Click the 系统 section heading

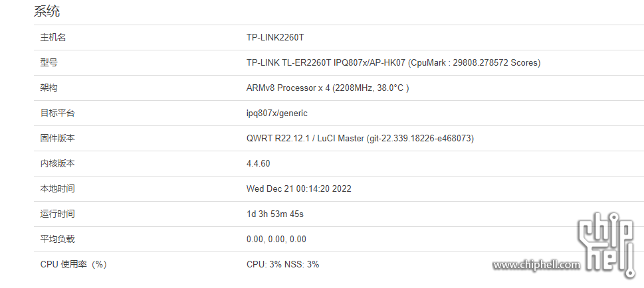coord(47,11)
